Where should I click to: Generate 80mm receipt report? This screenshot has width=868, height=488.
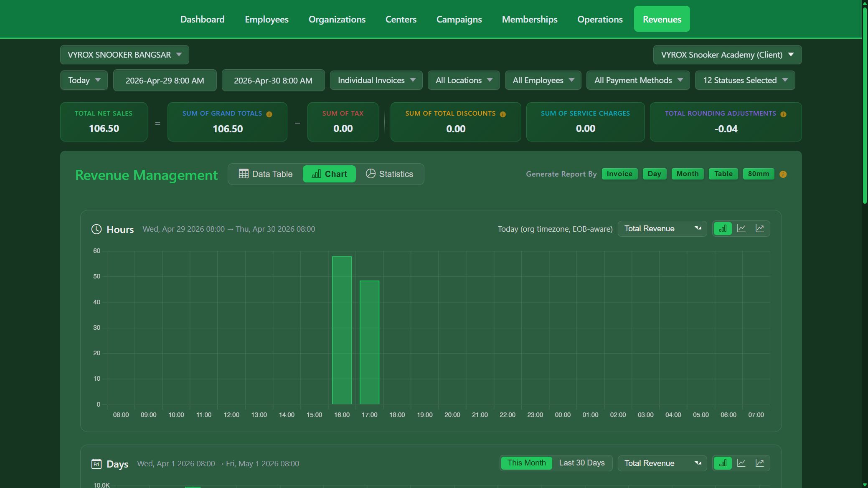pyautogui.click(x=759, y=174)
